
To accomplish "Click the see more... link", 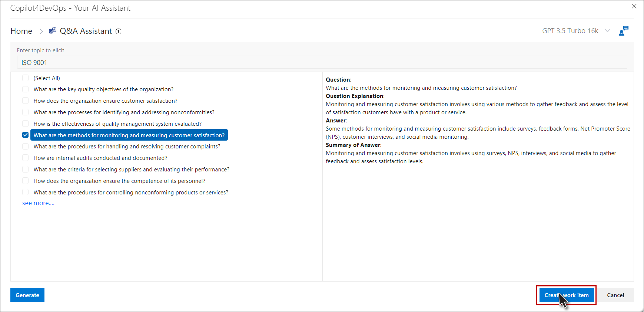I will click(x=38, y=203).
